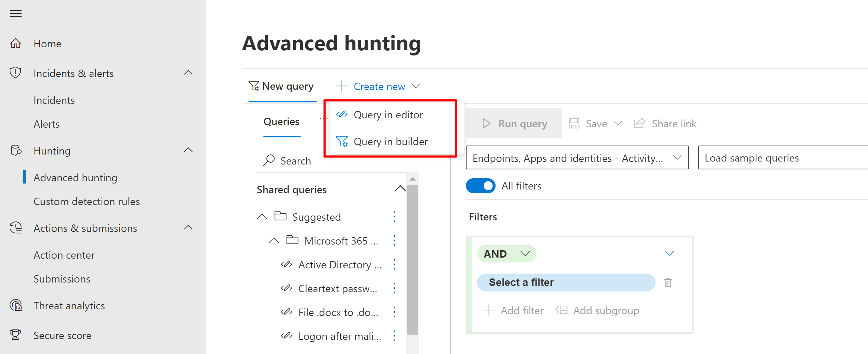Viewport: 868px width, 354px height.
Task: Click the Secure score trophy icon
Action: [16, 335]
